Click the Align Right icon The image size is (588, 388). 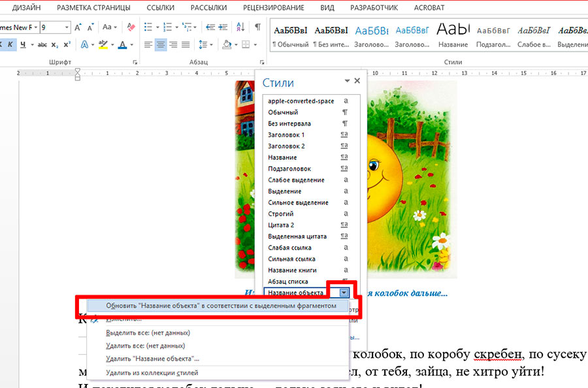click(173, 44)
